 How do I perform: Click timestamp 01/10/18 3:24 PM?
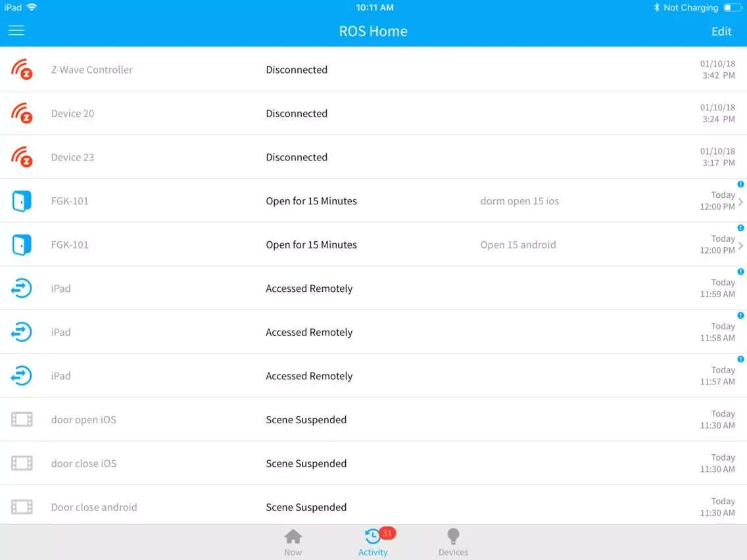pos(717,113)
